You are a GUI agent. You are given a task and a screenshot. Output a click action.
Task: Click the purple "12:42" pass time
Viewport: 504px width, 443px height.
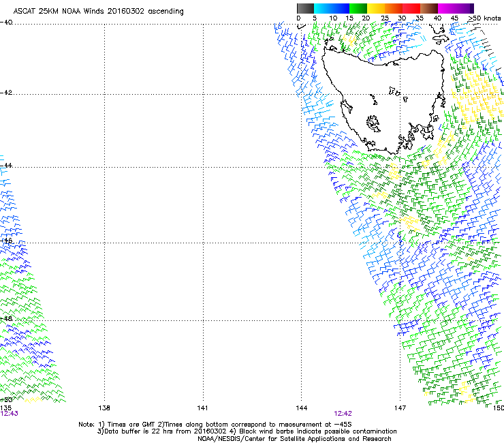pyautogui.click(x=343, y=414)
